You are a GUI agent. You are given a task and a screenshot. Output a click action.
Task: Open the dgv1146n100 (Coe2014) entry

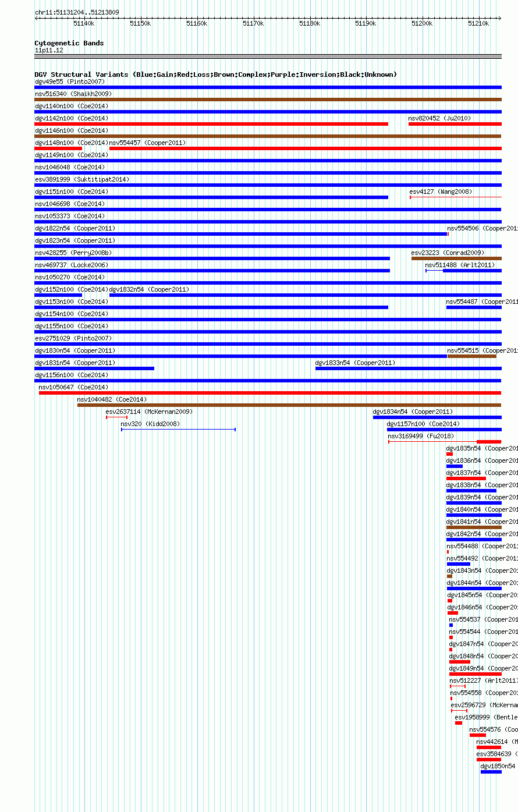pyautogui.click(x=72, y=130)
